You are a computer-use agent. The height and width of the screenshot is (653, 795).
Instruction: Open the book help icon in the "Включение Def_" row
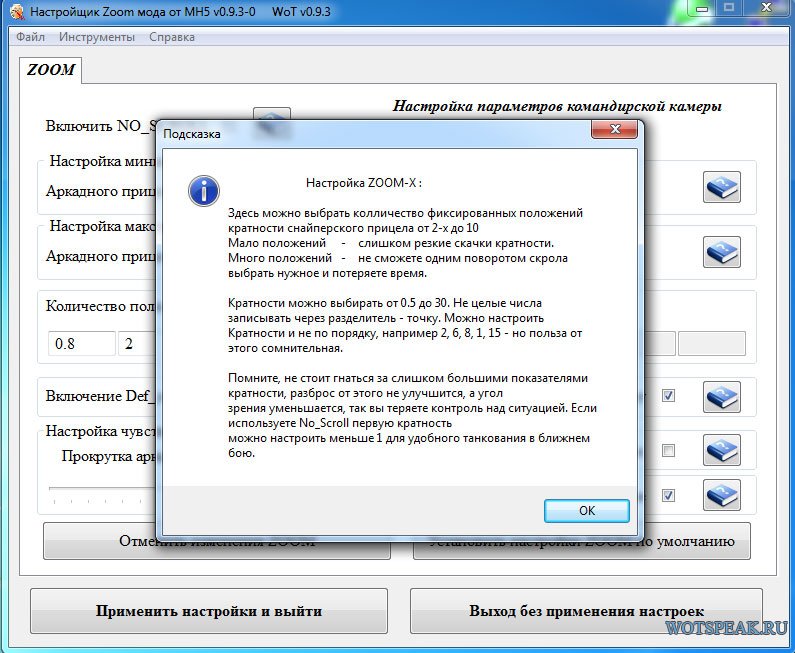pos(721,397)
